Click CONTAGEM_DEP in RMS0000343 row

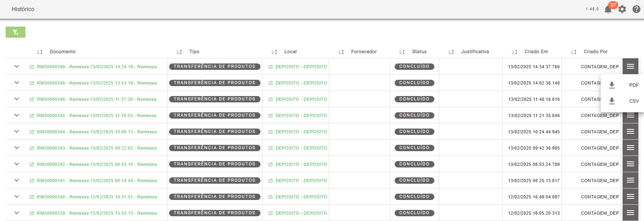click(x=600, y=148)
